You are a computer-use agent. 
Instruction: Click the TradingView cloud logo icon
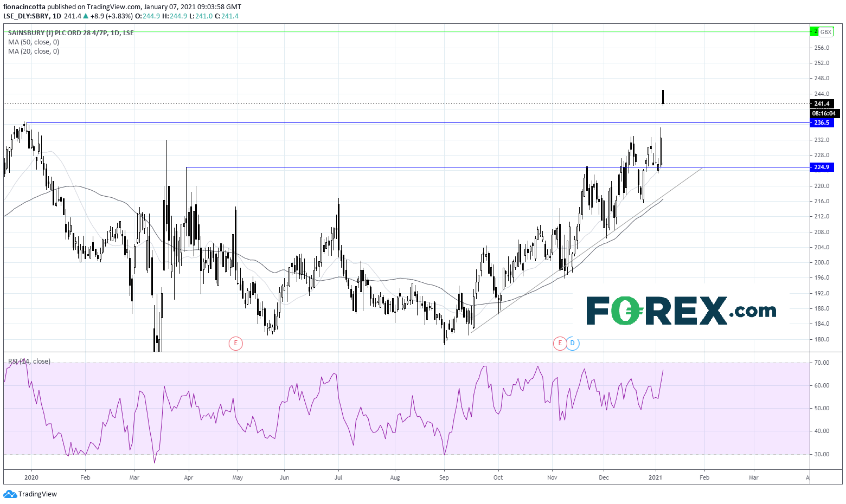10,494
